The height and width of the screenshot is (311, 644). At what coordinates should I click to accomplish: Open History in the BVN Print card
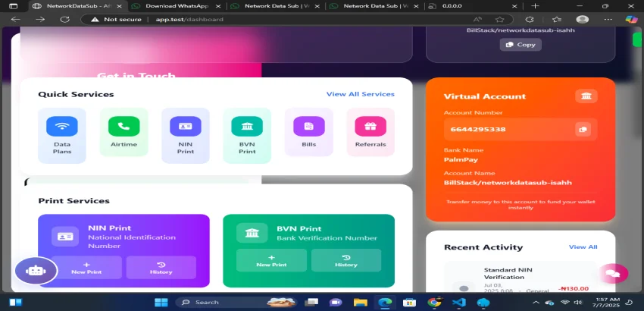(x=345, y=260)
